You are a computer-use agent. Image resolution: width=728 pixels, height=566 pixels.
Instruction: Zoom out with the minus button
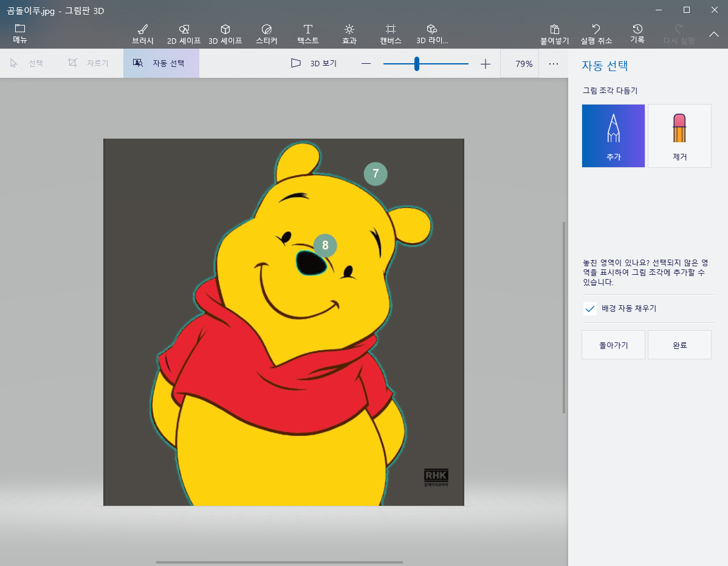click(366, 64)
